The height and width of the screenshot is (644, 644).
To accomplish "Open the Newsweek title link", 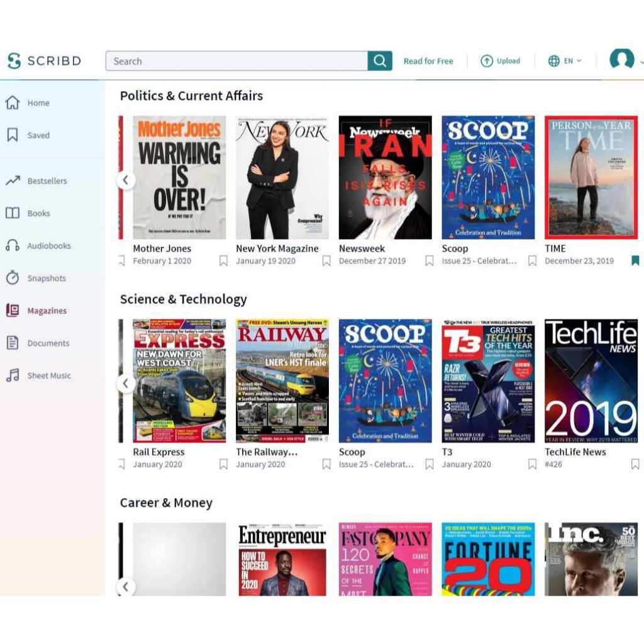I will tap(362, 248).
